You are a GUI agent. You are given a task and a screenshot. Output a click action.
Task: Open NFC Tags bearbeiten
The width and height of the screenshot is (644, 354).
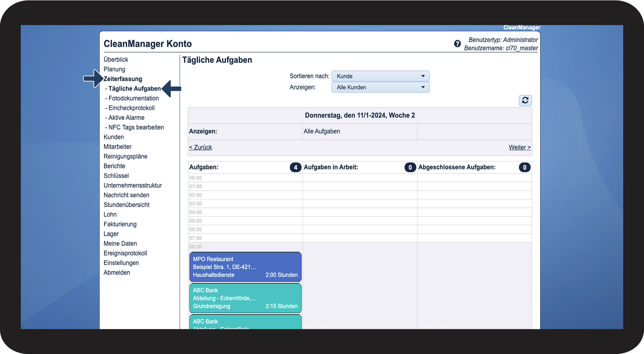[136, 127]
